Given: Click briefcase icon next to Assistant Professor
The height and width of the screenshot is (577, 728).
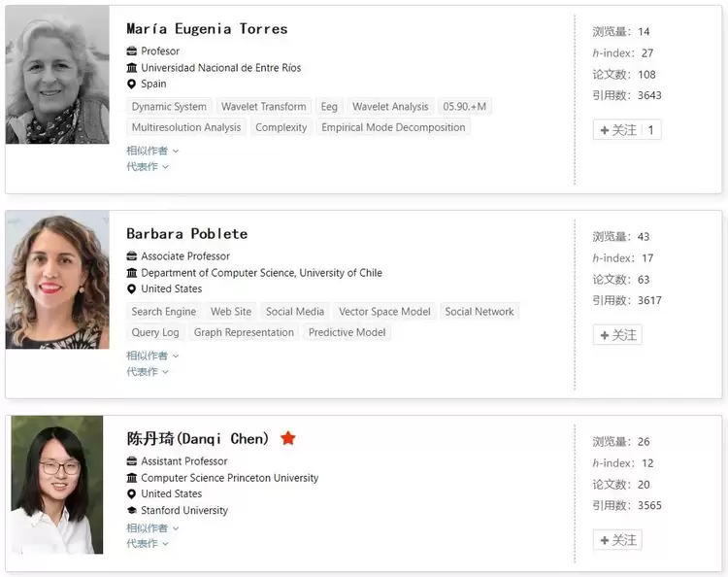Looking at the screenshot, I should (x=132, y=461).
